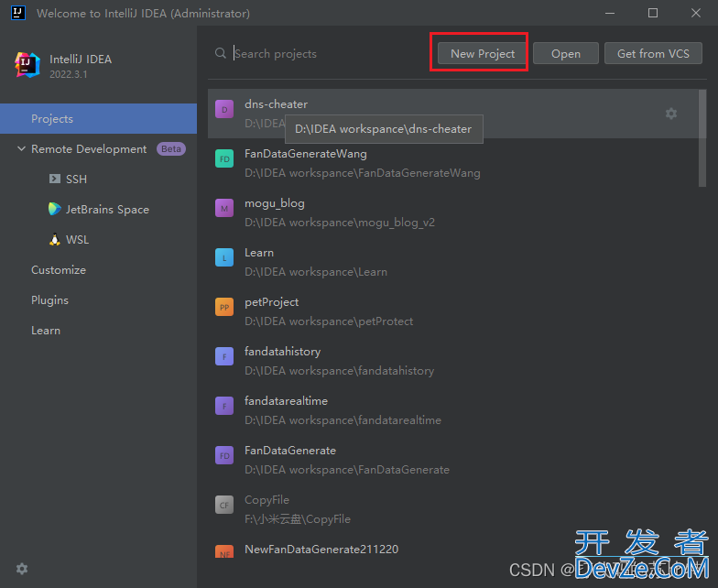Click the CopyFile path text

click(297, 518)
